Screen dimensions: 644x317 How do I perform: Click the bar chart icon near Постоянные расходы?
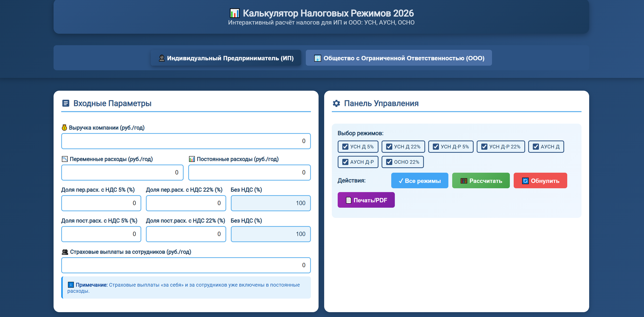192,159
